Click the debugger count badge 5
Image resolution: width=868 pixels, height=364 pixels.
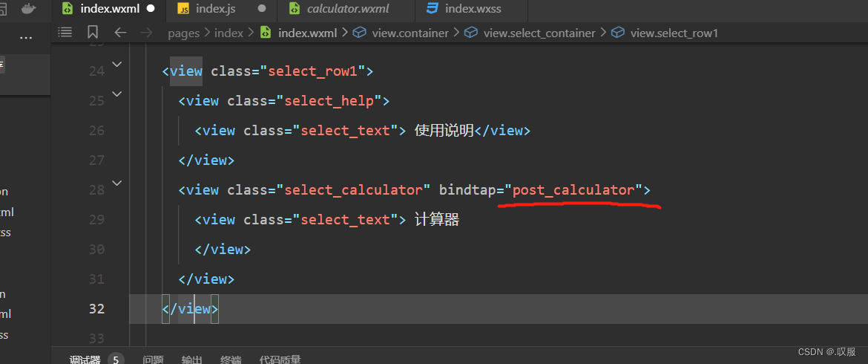(116, 359)
